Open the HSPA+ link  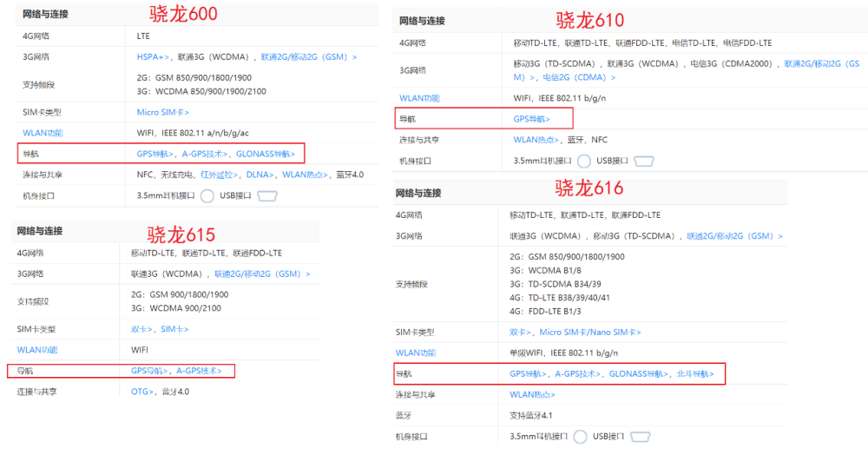click(x=153, y=57)
